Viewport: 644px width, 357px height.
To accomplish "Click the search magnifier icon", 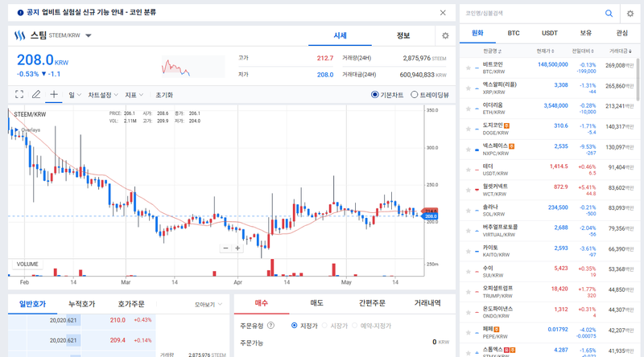I will [x=609, y=14].
